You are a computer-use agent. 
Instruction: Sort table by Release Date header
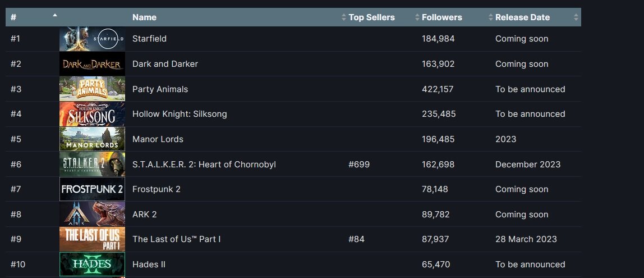pos(522,17)
